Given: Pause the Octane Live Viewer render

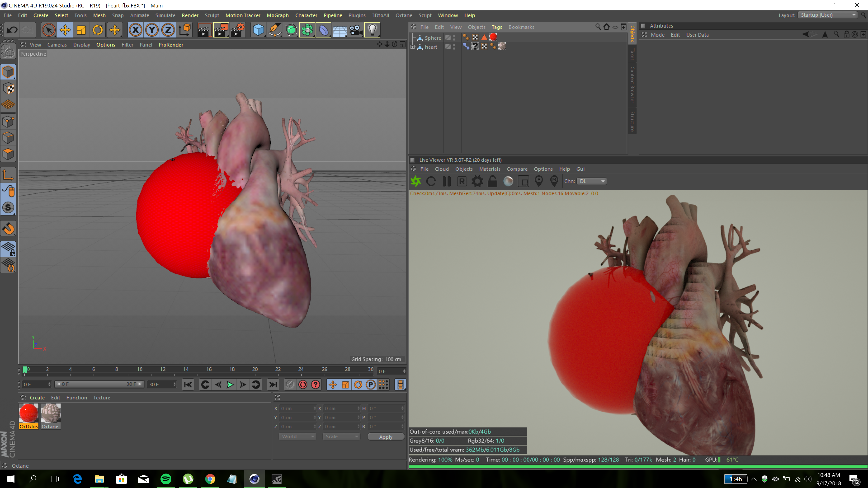Looking at the screenshot, I should (446, 181).
